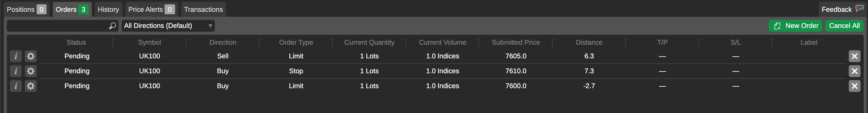The image size is (868, 113).
Task: Create a New Order
Action: [795, 26]
